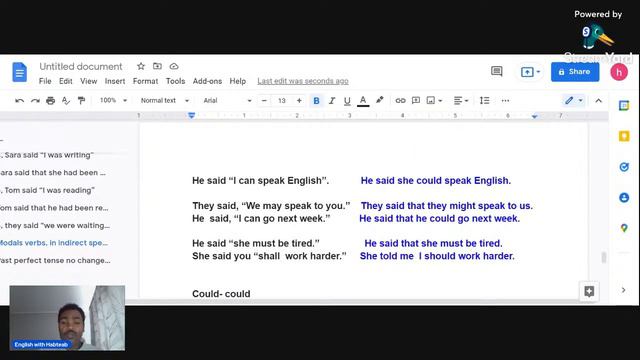Open the zoom level dropdown at 100%

[x=113, y=100]
